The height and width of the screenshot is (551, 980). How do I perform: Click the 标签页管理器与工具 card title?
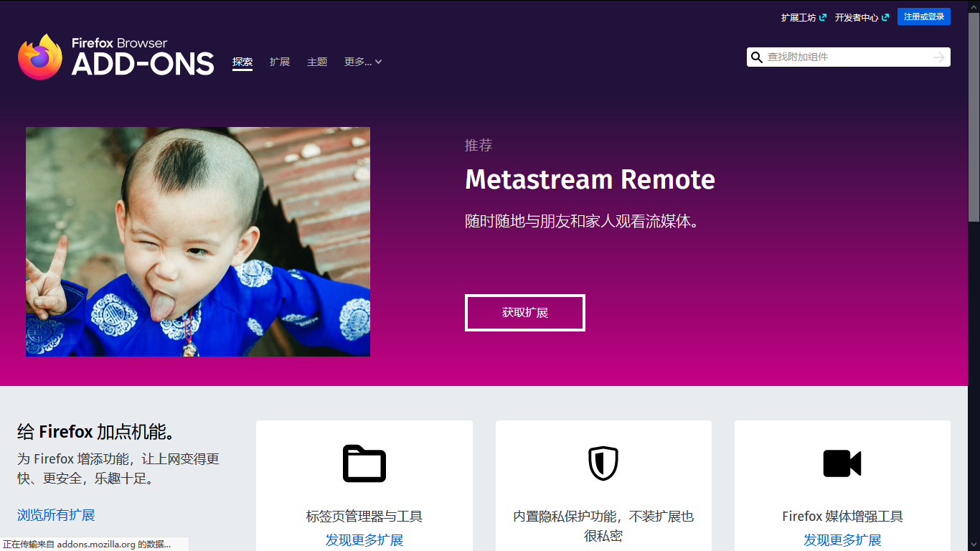[x=364, y=516]
